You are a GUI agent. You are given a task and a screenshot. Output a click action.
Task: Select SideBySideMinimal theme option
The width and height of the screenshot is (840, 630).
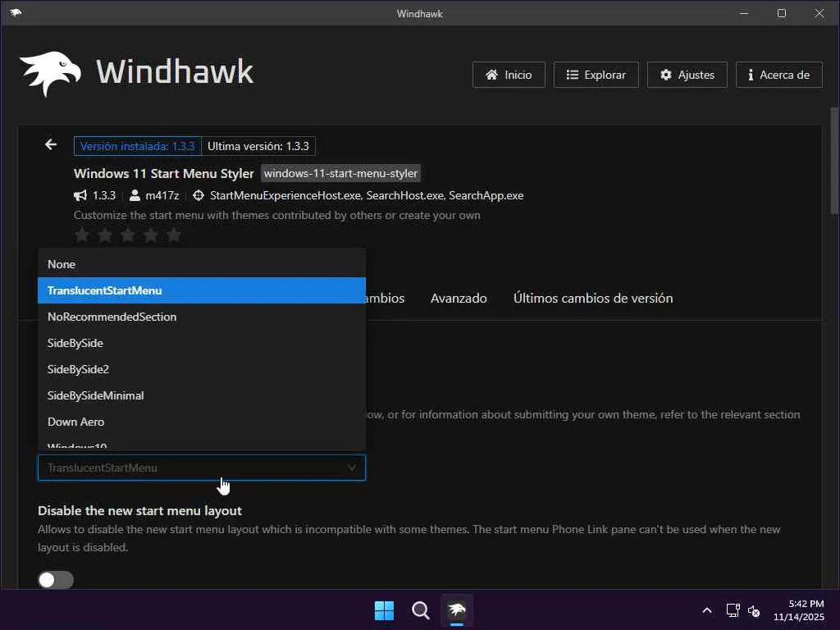click(202, 395)
